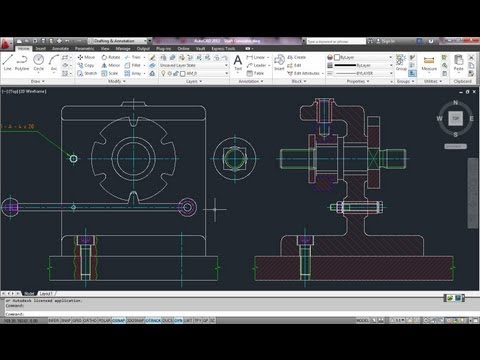Viewport: 480px width, 360px height.
Task: Switch to the Annotate ribbon tab
Action: 60,49
